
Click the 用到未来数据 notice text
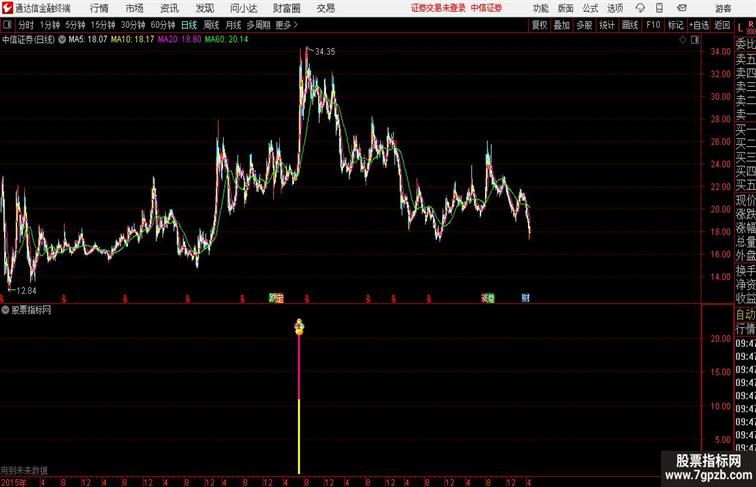tap(24, 471)
